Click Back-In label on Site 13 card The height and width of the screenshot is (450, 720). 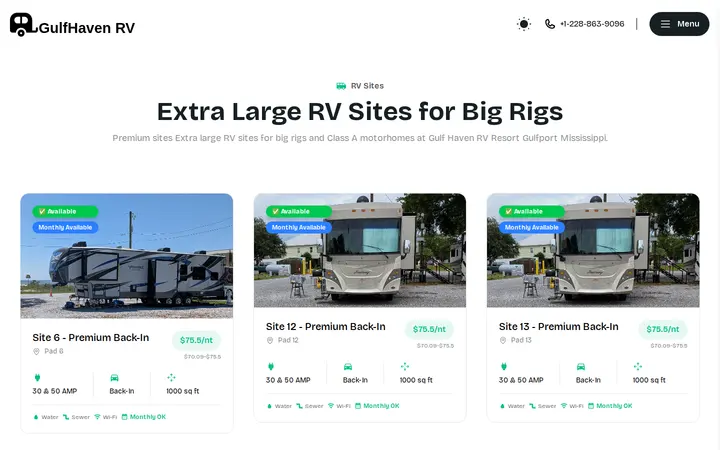click(x=588, y=380)
